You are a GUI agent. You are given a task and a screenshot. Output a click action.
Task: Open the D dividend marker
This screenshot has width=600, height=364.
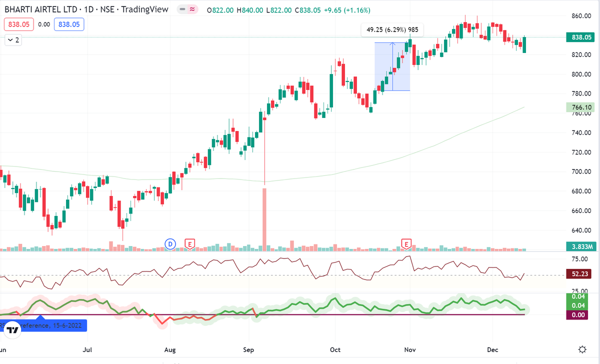[x=170, y=244]
